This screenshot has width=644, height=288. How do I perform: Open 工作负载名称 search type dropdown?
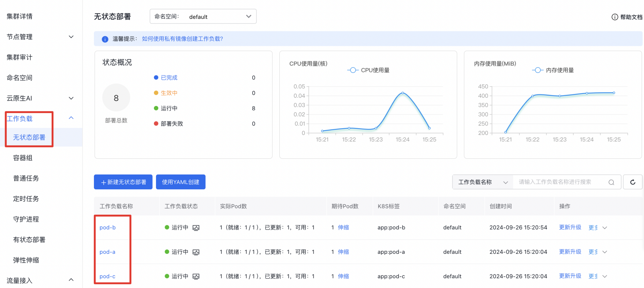click(x=483, y=182)
